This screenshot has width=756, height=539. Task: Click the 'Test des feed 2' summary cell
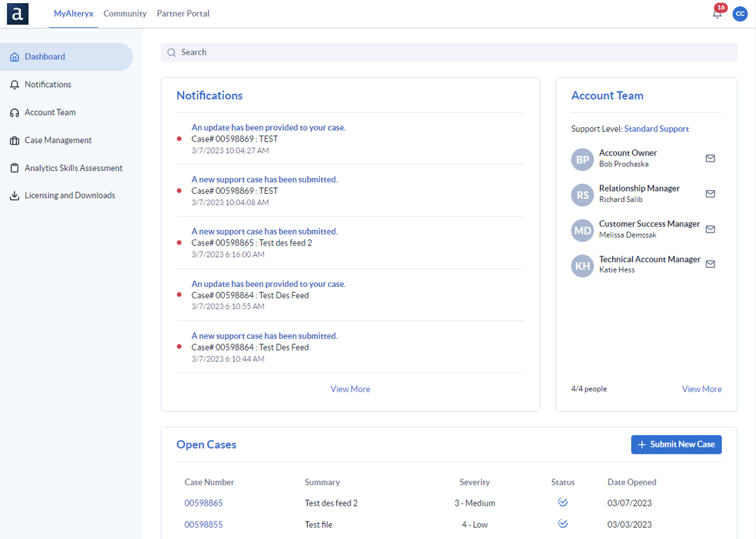(331, 503)
